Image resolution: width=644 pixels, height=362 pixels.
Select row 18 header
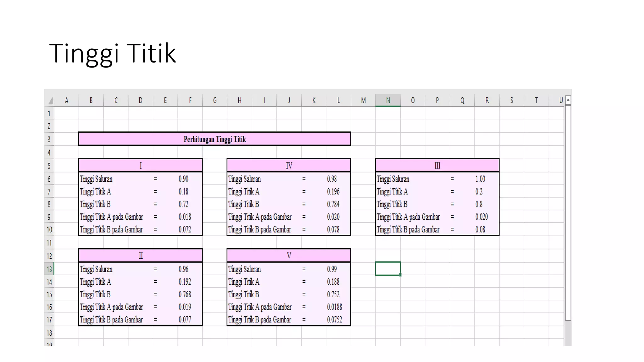[49, 333]
